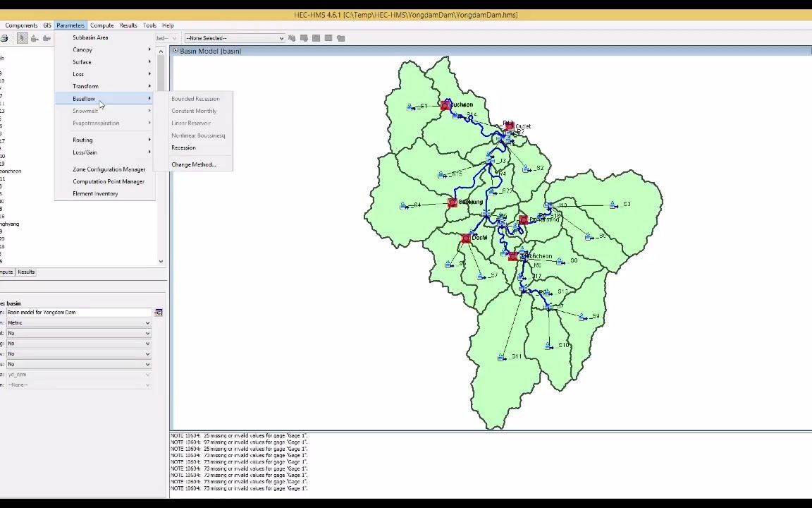
Task: Switch to the Results tab at bottom left
Action: pos(26,272)
